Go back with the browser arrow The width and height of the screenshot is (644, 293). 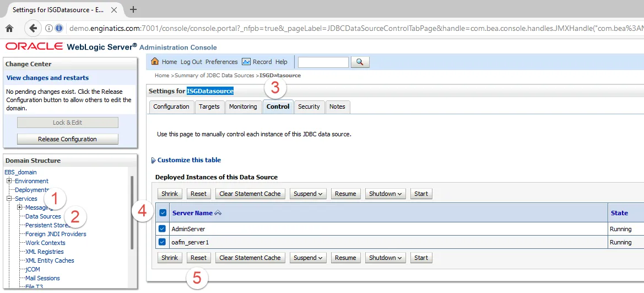[33, 28]
